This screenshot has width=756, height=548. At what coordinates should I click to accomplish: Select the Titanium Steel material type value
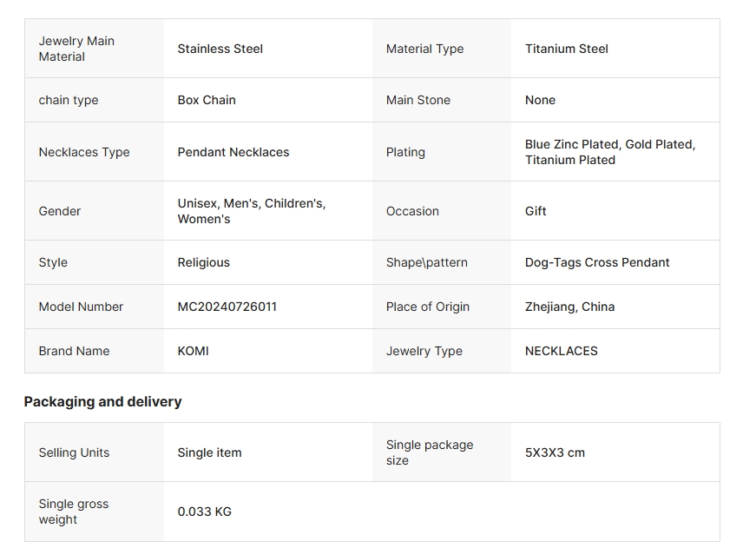coord(566,49)
